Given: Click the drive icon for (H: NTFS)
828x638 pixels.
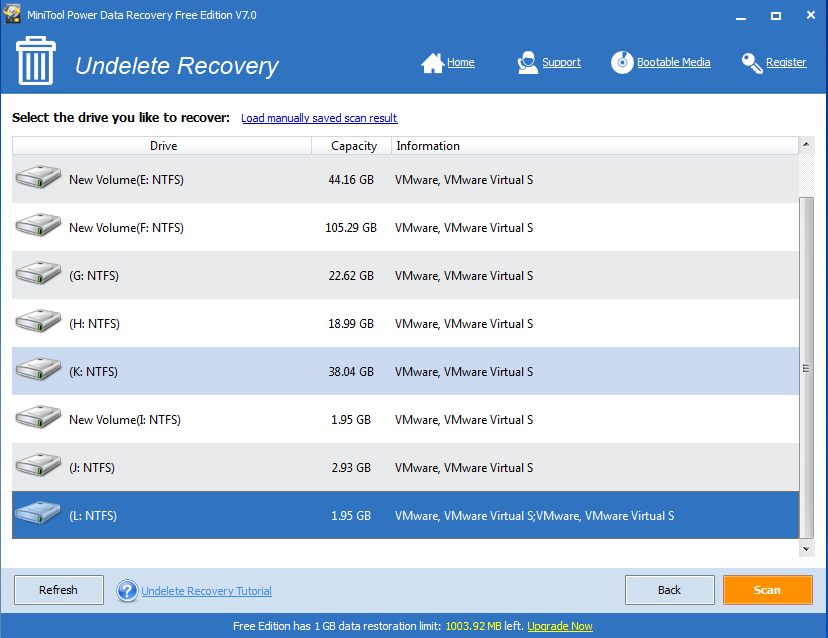Looking at the screenshot, I should coord(38,321).
